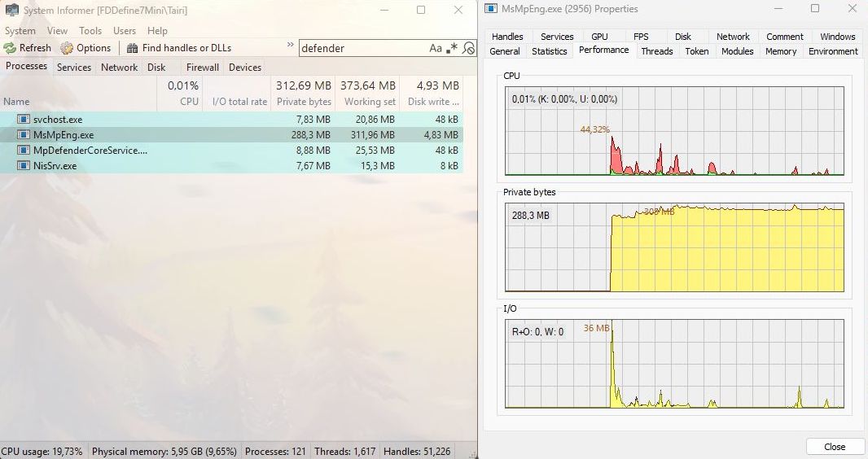The width and height of the screenshot is (868, 459).
Task: Switch to the Firewall tab
Action: [x=203, y=67]
